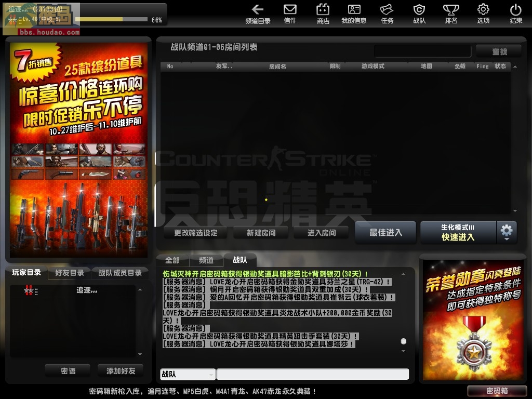The width and height of the screenshot is (532, 399).
Task: Click the 70% off sale promo banner
Action: point(79,150)
